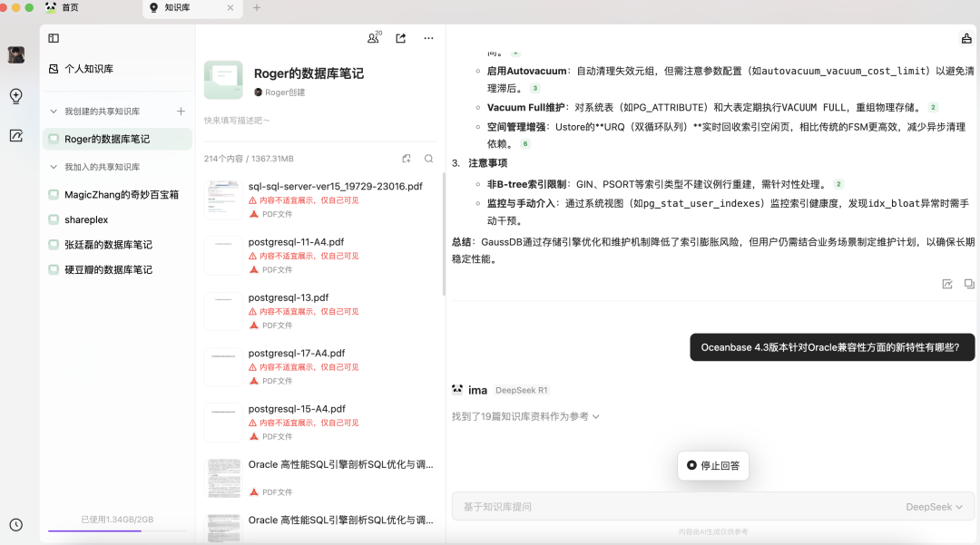Click the 基于知识库提问 input field
Image resolution: width=980 pixels, height=545 pixels.
681,507
